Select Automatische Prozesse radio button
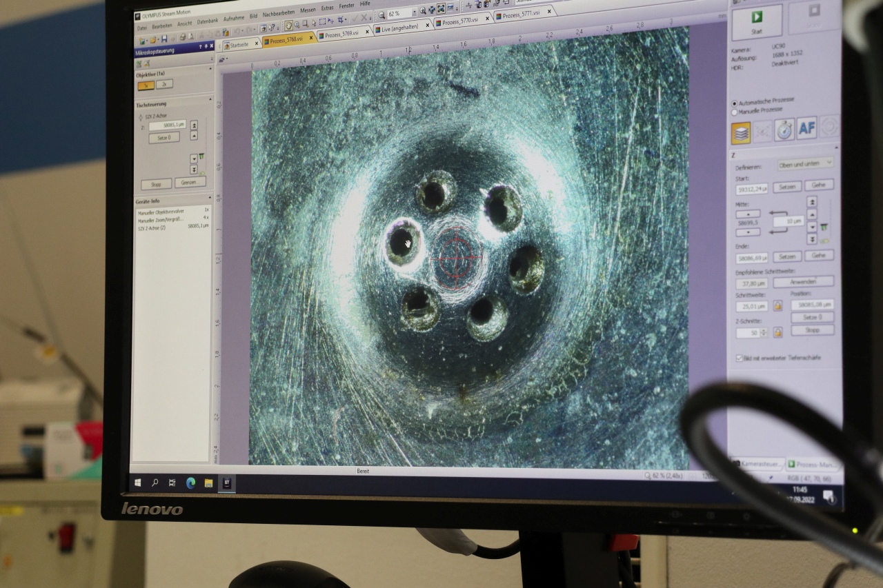This screenshot has height=588, width=883. 734,103
